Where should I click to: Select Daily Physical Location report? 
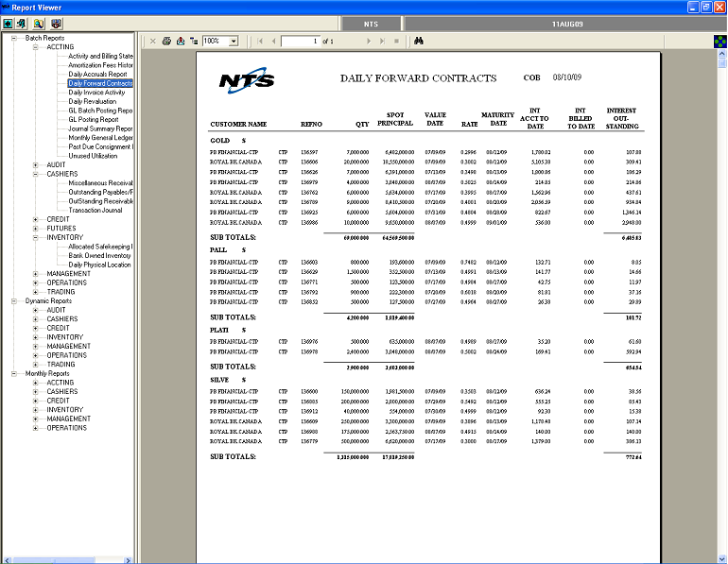(x=99, y=265)
